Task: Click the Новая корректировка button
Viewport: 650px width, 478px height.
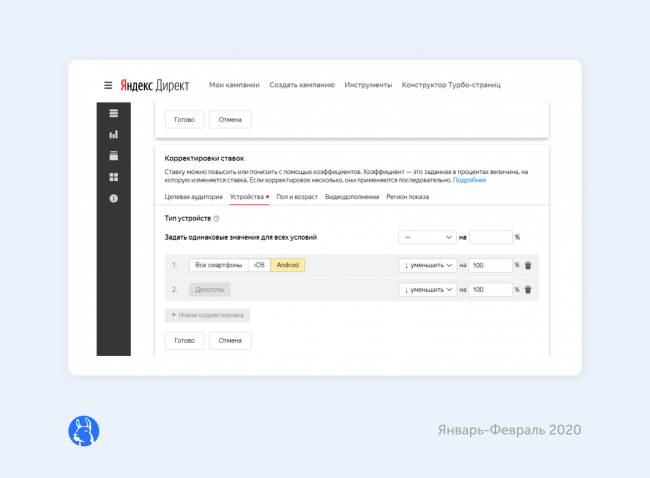Action: click(207, 315)
